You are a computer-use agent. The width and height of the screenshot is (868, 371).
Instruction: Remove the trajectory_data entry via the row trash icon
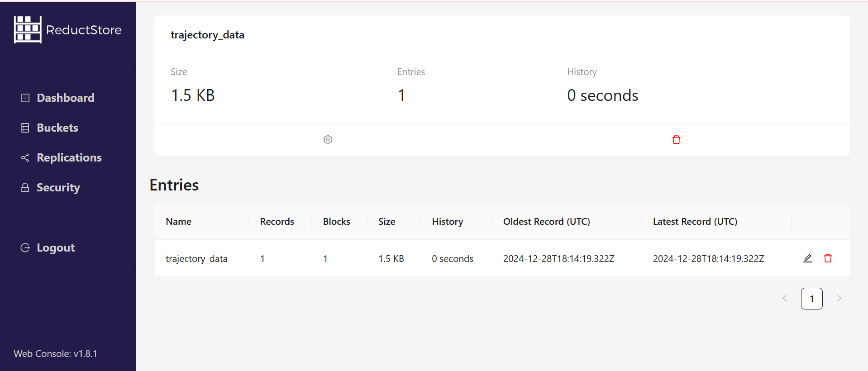[x=828, y=258]
